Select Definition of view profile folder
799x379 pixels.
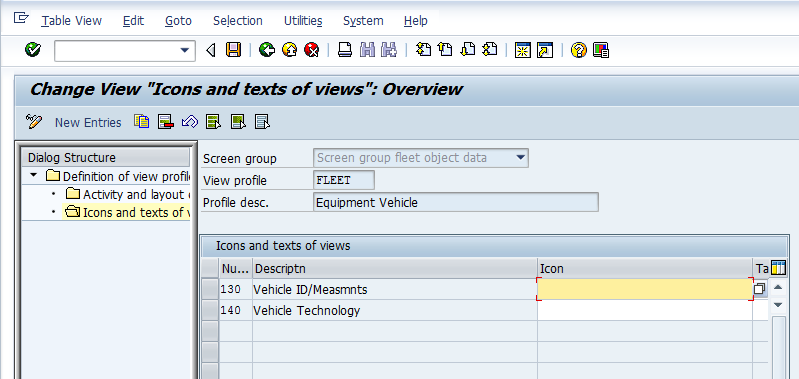(118, 176)
